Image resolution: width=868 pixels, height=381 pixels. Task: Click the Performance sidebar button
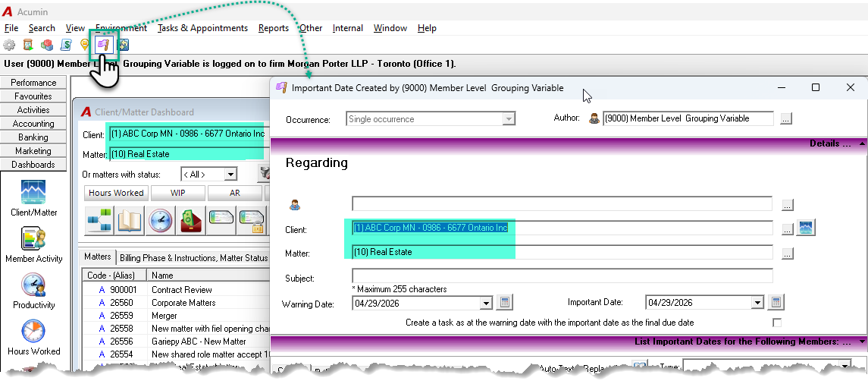[x=33, y=83]
